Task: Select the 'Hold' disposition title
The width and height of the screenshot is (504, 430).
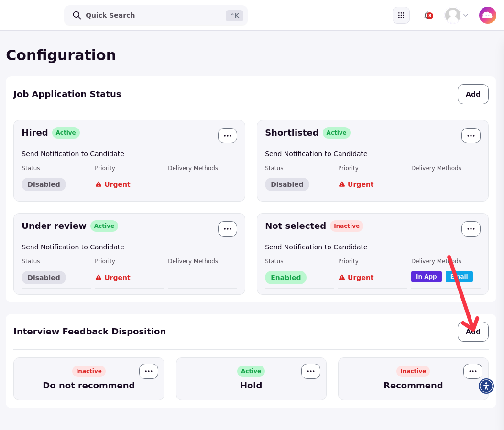Action: click(251, 386)
